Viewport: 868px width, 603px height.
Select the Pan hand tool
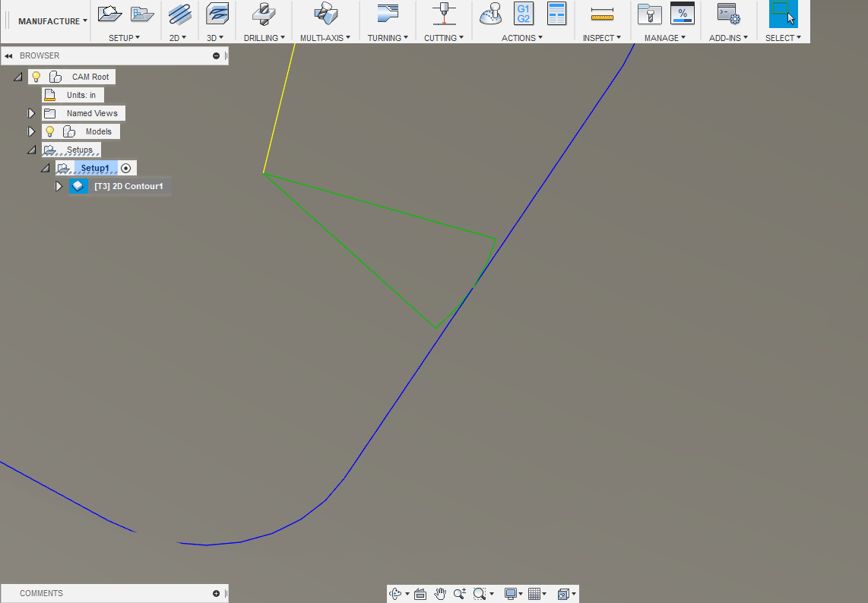click(x=440, y=594)
